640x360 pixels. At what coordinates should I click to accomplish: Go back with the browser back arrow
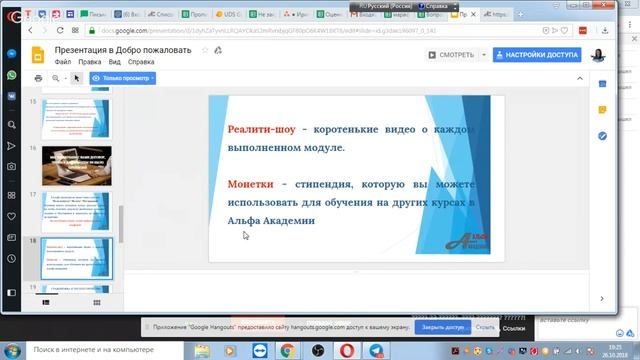click(x=31, y=31)
